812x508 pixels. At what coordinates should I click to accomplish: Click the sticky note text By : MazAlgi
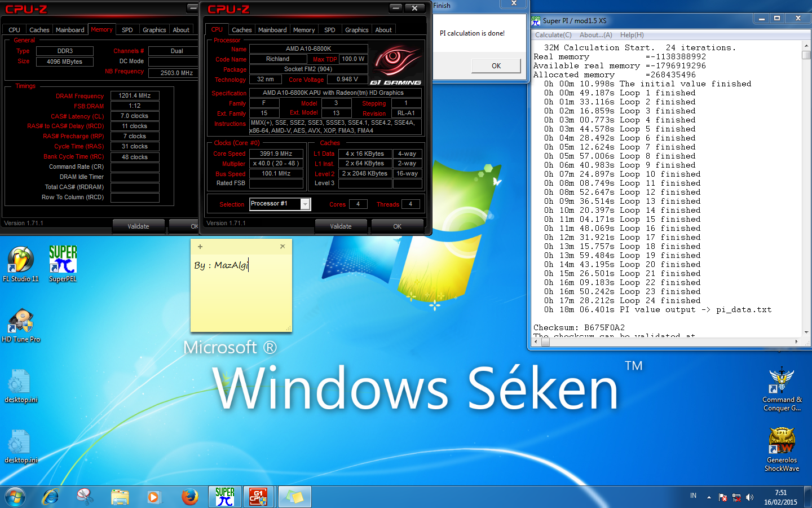[x=221, y=265]
